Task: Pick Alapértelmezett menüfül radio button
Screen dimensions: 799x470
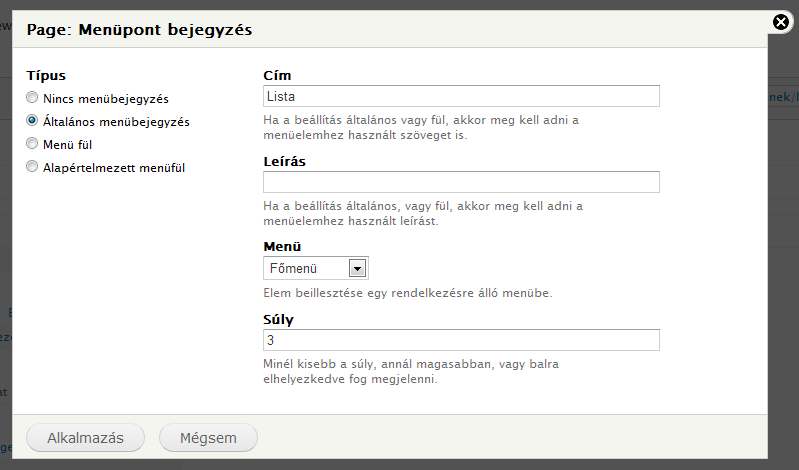Action: [x=32, y=166]
